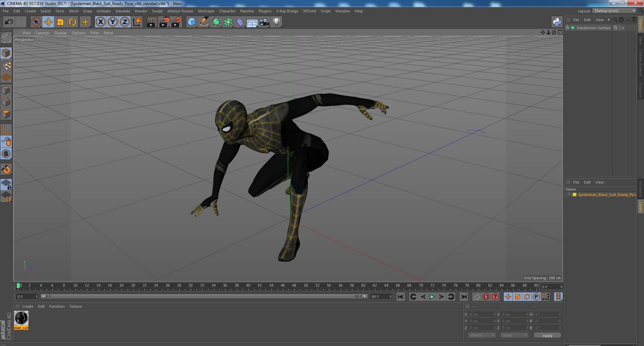
Task: Open the Scale mode dropdown
Action: (514, 335)
